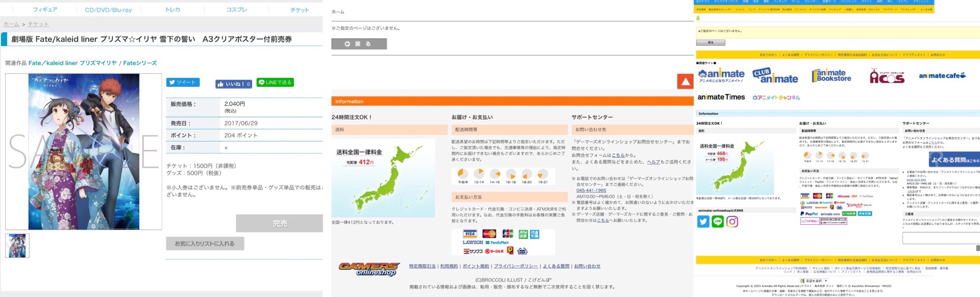
Task: Click the ご意見 feedback text field
Action: (x=940, y=238)
